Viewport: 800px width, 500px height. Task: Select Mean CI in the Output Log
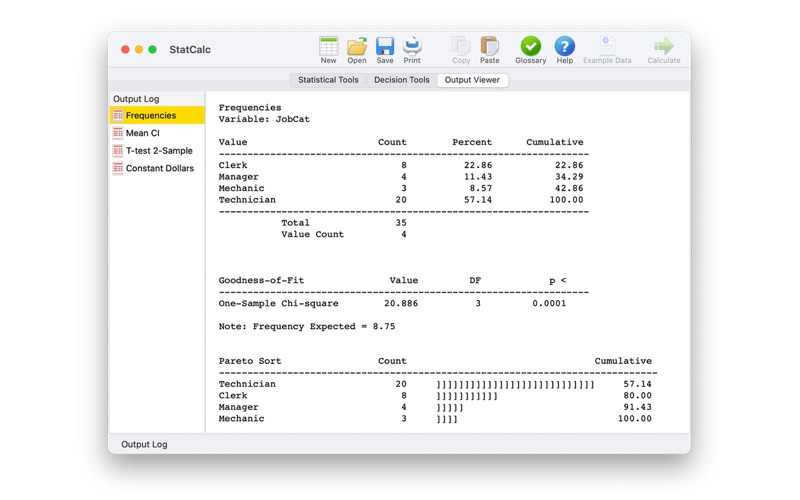coord(157,133)
